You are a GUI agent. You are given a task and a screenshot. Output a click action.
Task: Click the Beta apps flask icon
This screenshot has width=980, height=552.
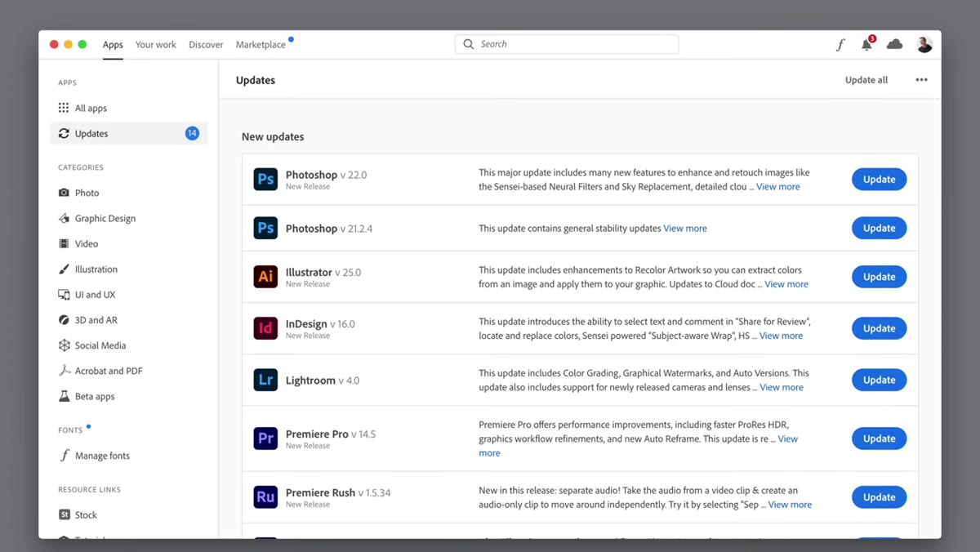(x=64, y=396)
